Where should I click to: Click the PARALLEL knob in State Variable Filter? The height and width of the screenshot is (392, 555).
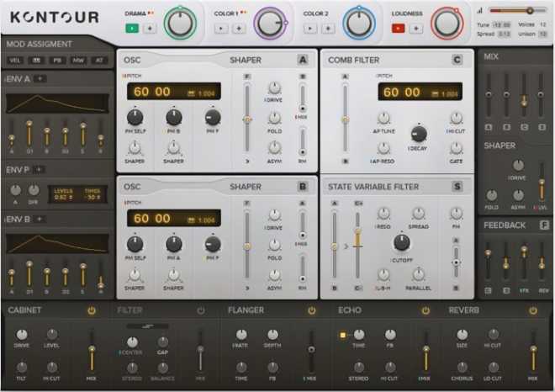419,275
